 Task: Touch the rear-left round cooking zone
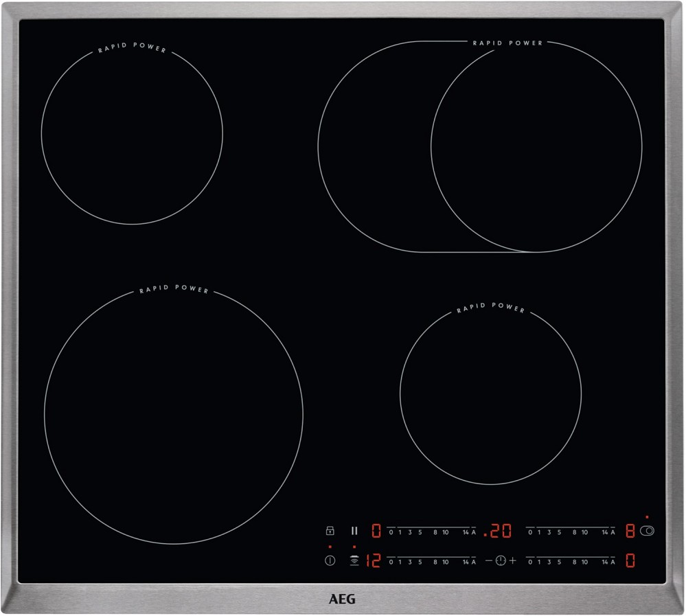(132, 133)
